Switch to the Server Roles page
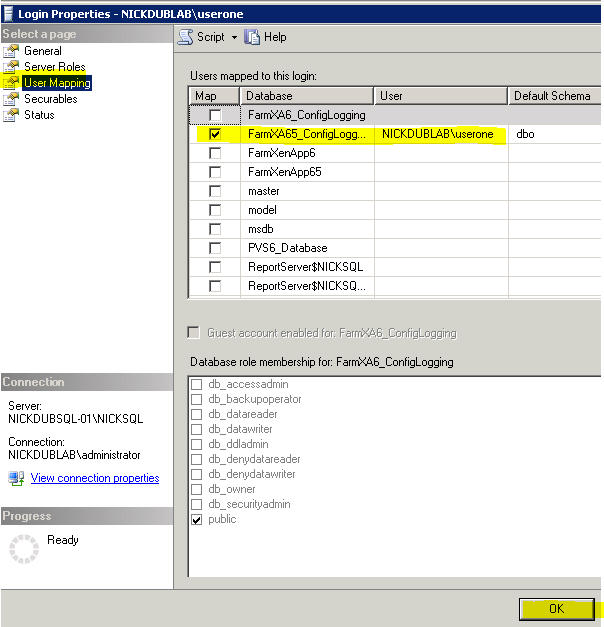The image size is (604, 627). click(55, 67)
